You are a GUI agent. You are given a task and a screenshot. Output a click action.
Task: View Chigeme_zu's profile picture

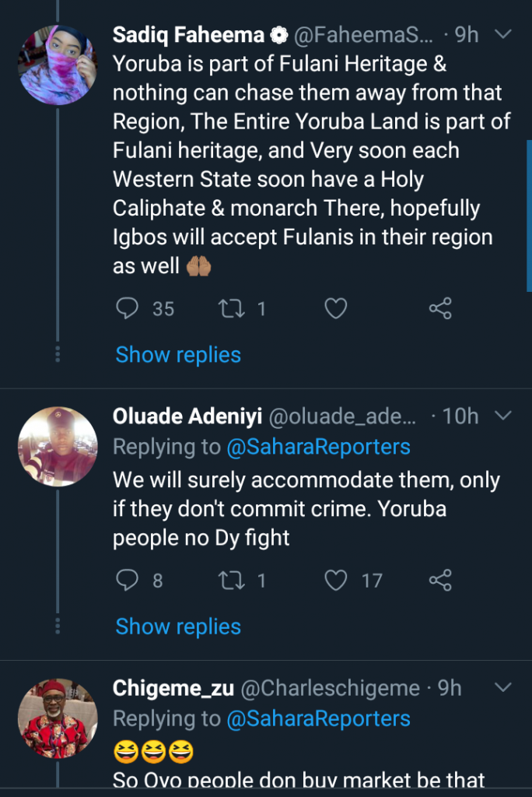pyautogui.click(x=58, y=718)
